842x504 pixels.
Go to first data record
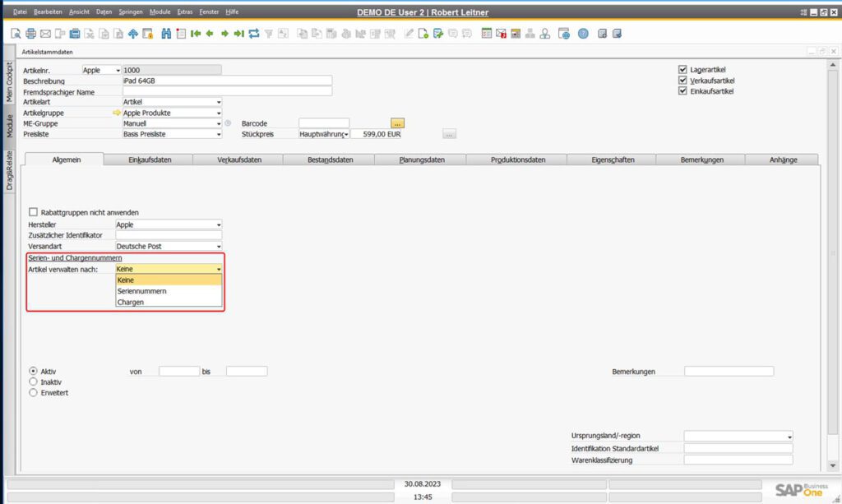coord(196,34)
